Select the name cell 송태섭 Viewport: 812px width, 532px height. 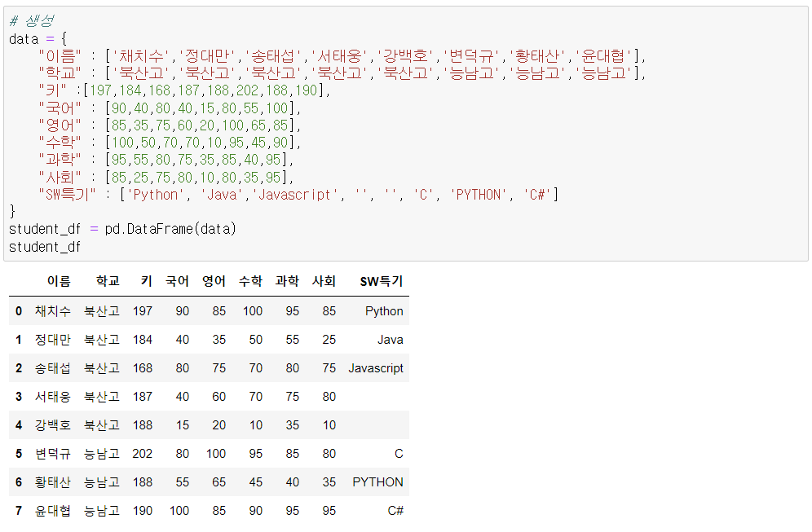click(x=53, y=368)
